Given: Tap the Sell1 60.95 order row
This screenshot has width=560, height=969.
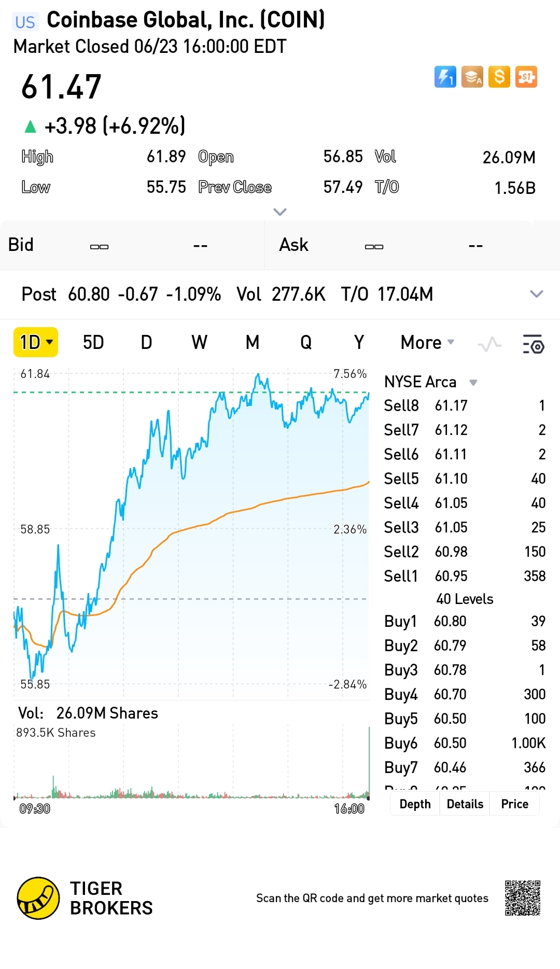Looking at the screenshot, I should (465, 576).
